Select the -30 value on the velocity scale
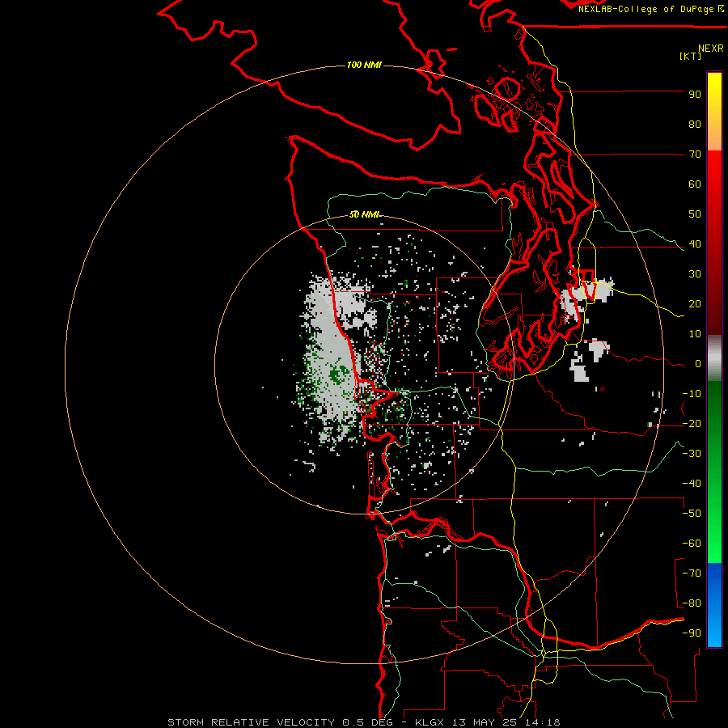 (692, 454)
